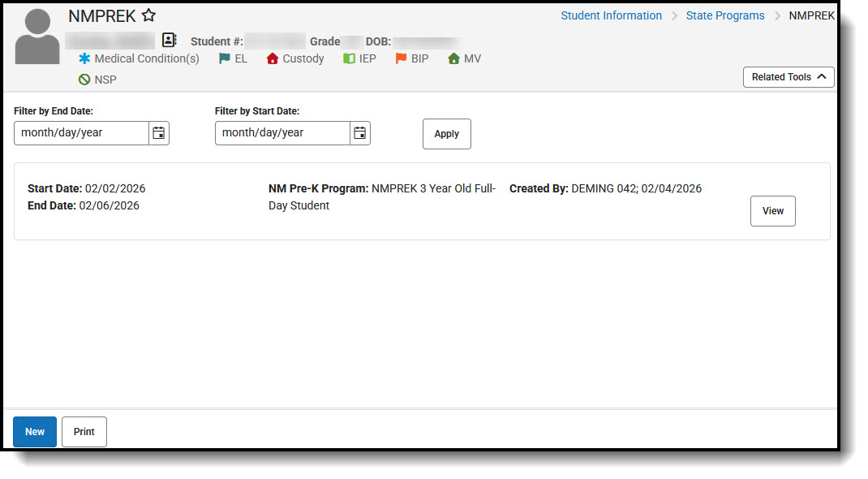View the 02/02/2026 Pre-K program record
The width and height of the screenshot is (868, 479).
pos(771,210)
